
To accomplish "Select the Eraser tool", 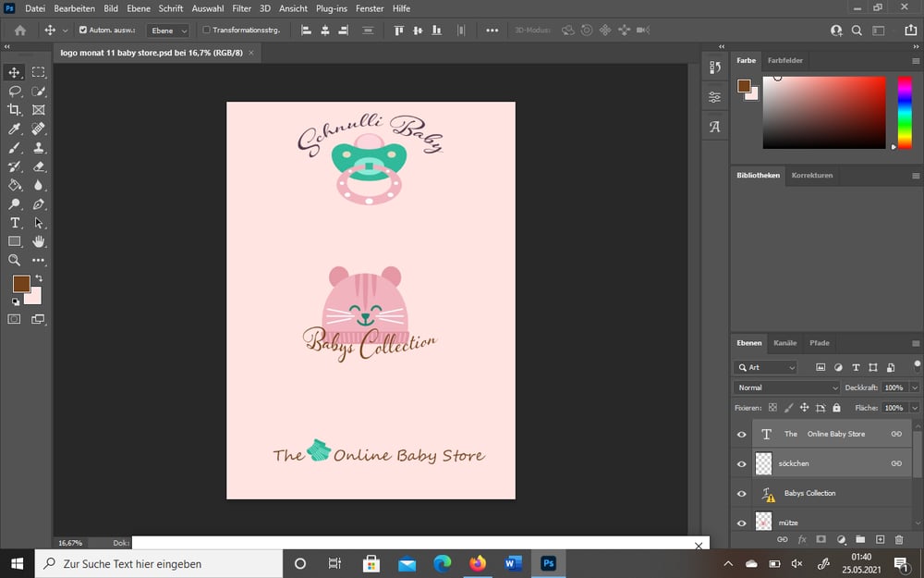I will (38, 166).
